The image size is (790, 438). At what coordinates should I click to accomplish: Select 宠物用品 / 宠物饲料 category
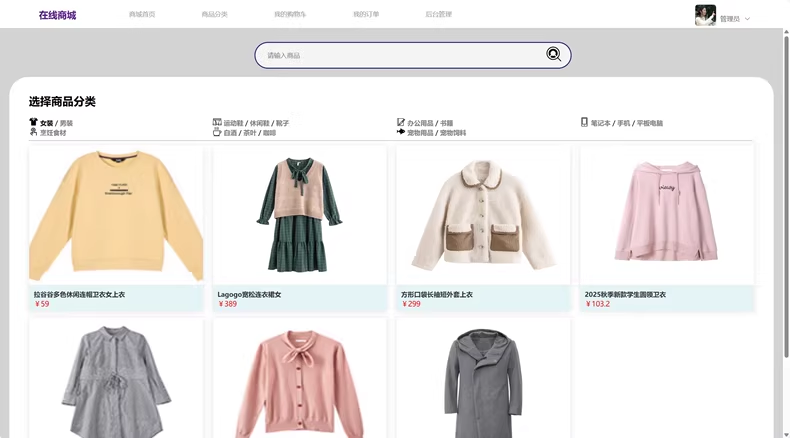click(436, 133)
